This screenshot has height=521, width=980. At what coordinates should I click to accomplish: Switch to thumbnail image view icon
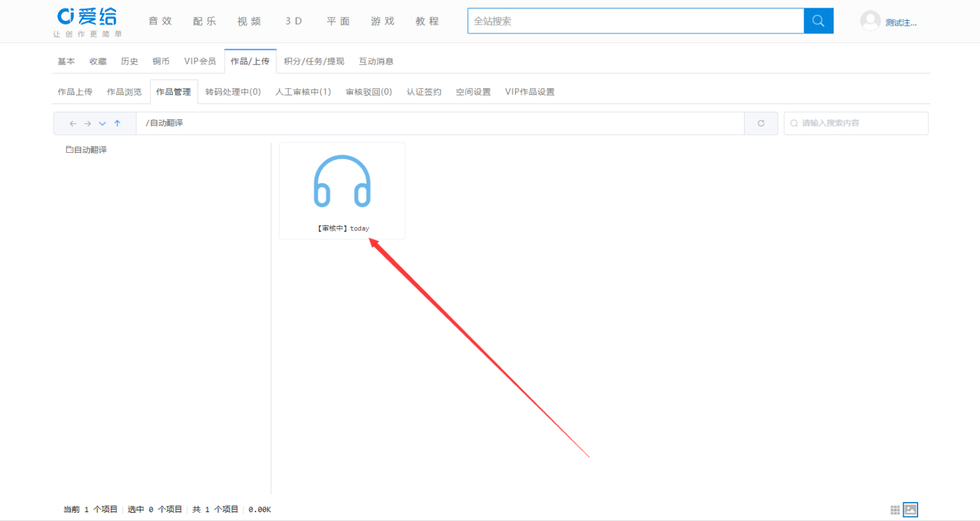point(911,510)
